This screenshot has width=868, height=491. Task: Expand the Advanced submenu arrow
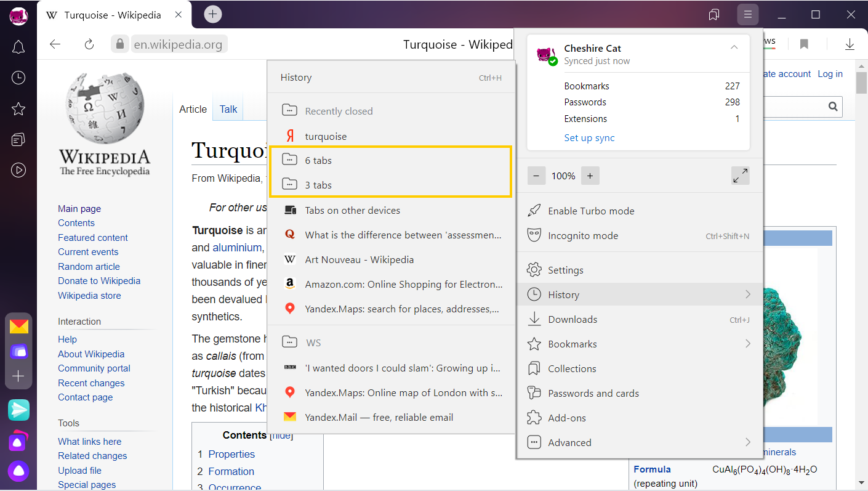click(748, 442)
